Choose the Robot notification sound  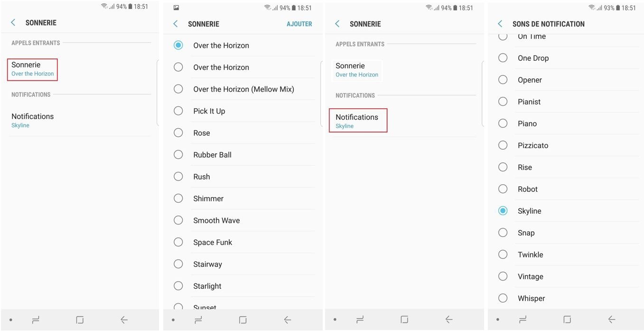(x=568, y=189)
